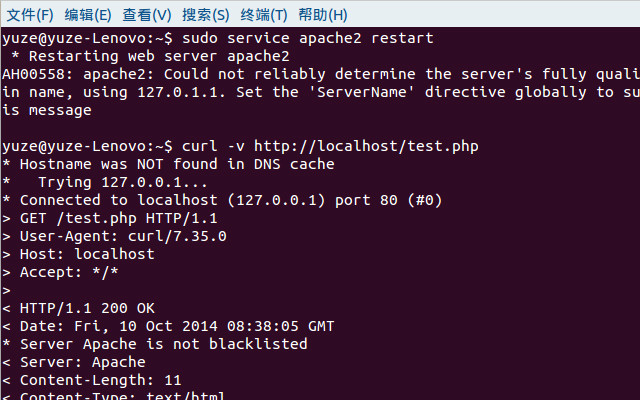Click the http://localhost/test.php URL
The image size is (640, 400).
(x=366, y=146)
